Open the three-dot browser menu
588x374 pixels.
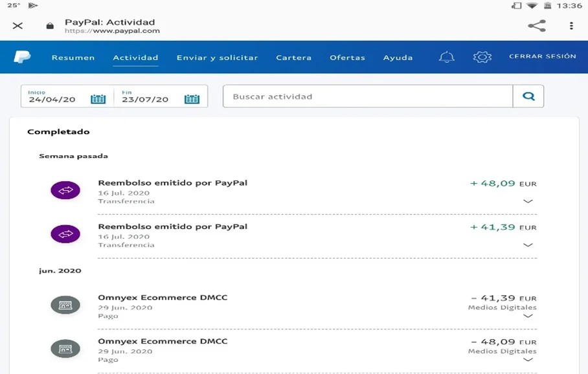(571, 26)
